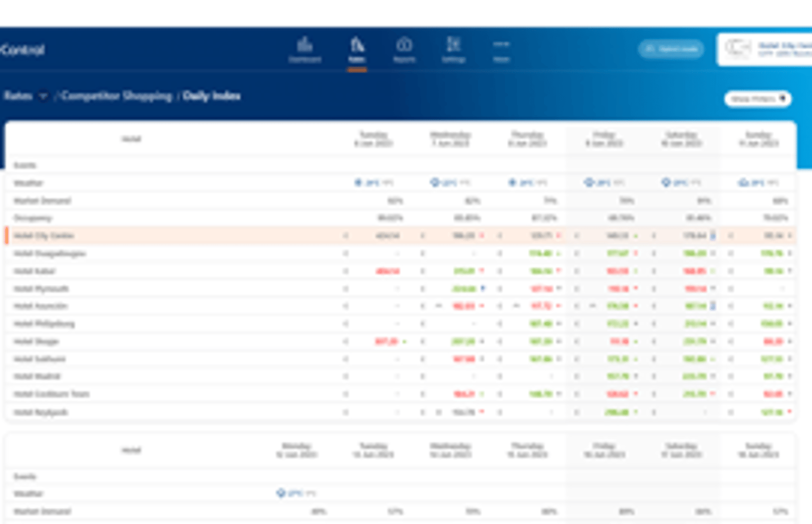Click the Daily Index breadcrumb
The height and width of the screenshot is (524, 812).
click(x=212, y=96)
